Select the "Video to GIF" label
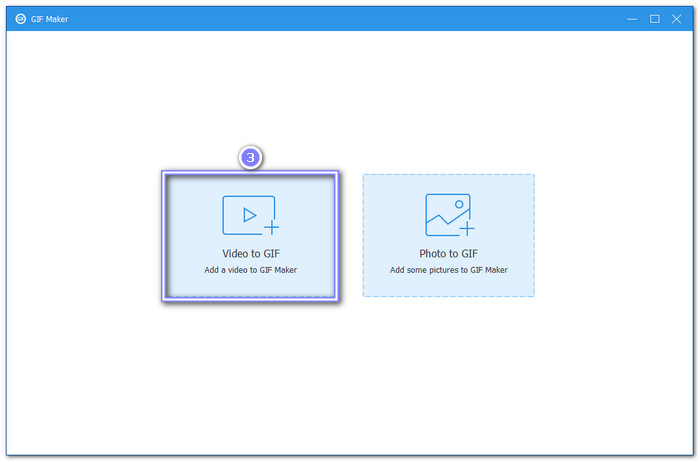This screenshot has height=462, width=700. pos(251,254)
